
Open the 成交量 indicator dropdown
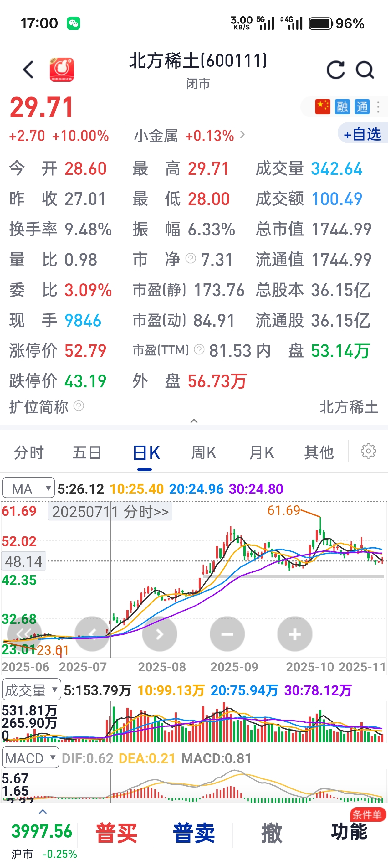tap(31, 690)
